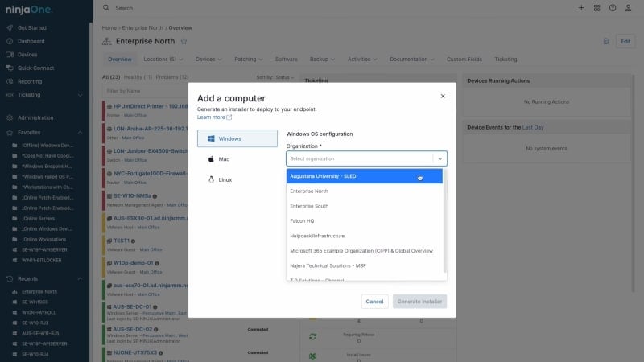Open the Activities tab dropdown

point(361,60)
